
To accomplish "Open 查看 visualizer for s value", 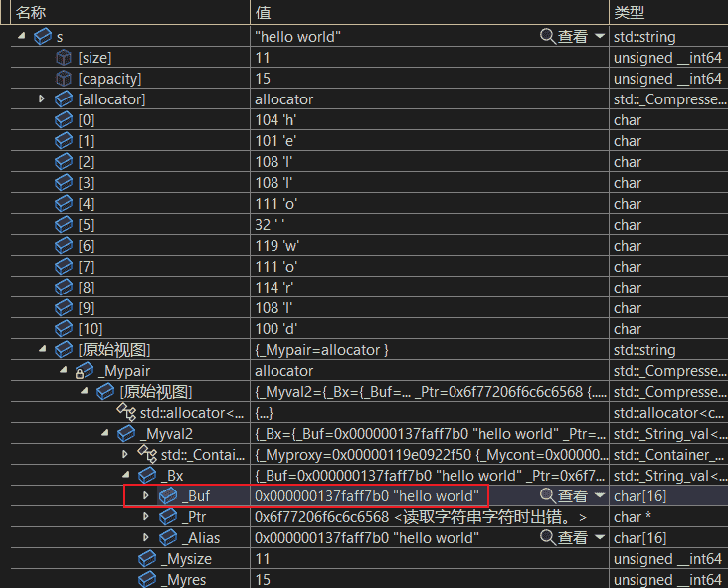I will click(564, 36).
